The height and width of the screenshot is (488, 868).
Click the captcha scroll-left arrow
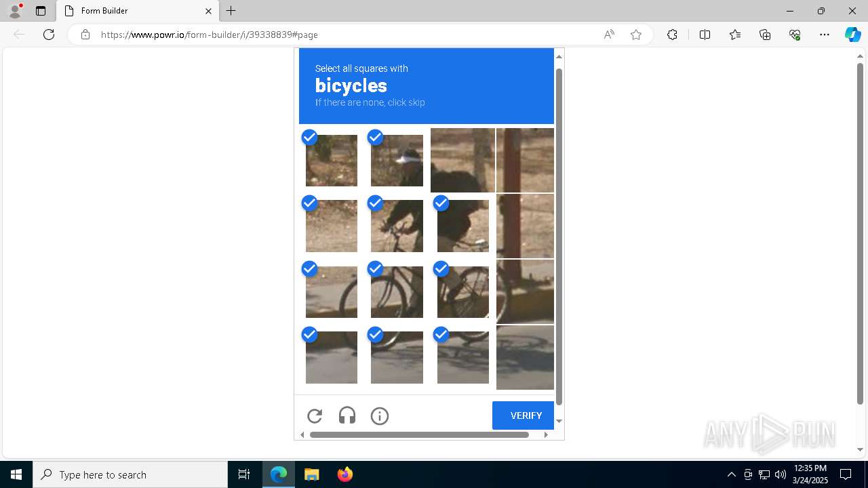pyautogui.click(x=302, y=434)
